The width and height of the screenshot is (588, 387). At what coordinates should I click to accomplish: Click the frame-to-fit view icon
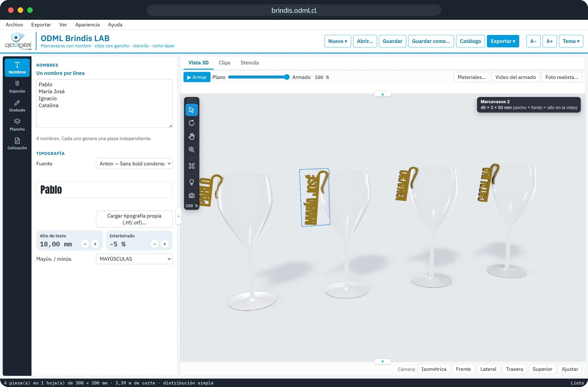191,166
